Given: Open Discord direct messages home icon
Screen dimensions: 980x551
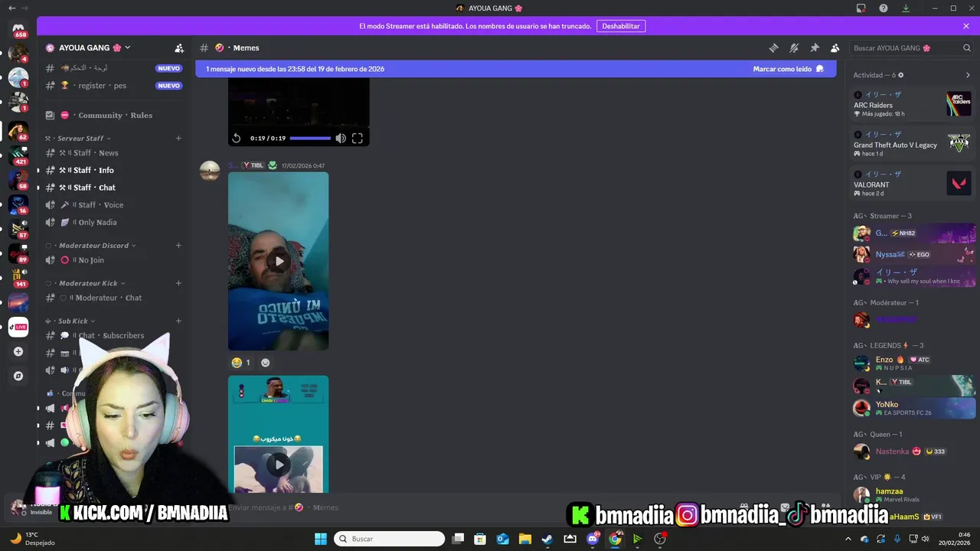Looking at the screenshot, I should pos(18,29).
